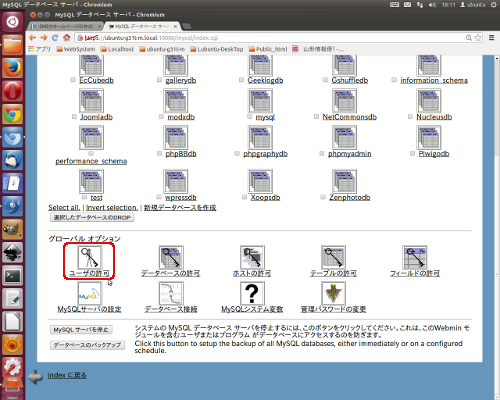Bookmark this page with the star icon

(x=478, y=38)
